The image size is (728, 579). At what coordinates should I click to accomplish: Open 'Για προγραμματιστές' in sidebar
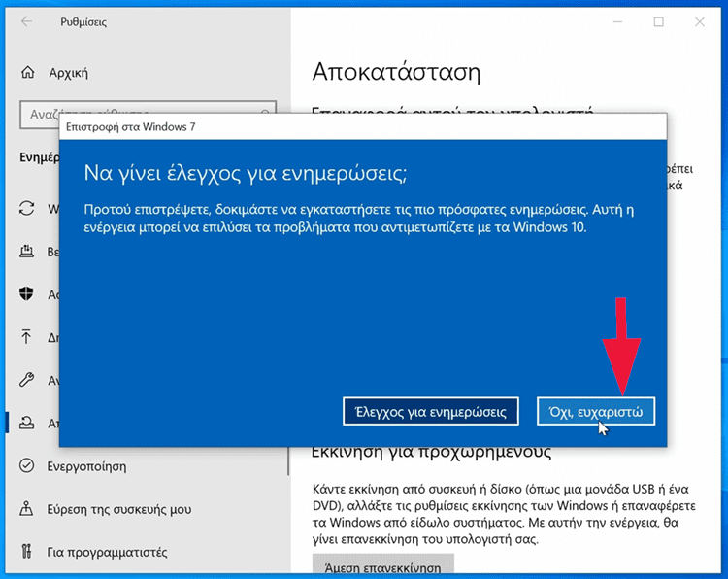point(107,552)
